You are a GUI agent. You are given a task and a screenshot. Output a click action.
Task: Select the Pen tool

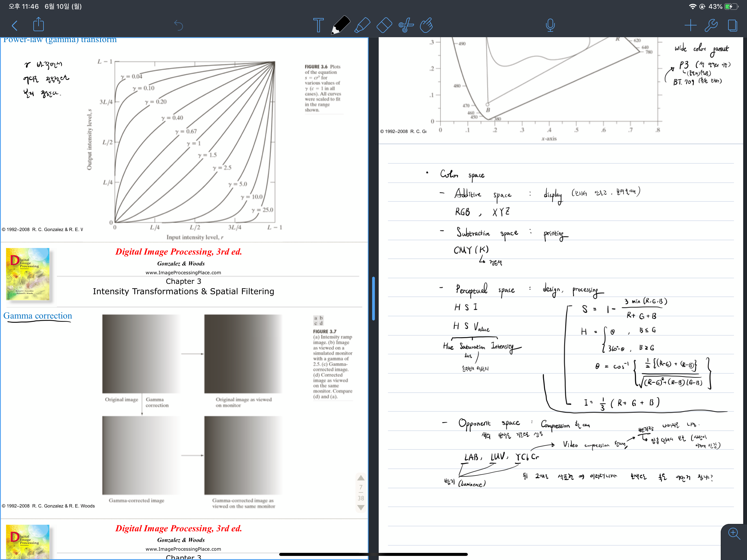(340, 25)
